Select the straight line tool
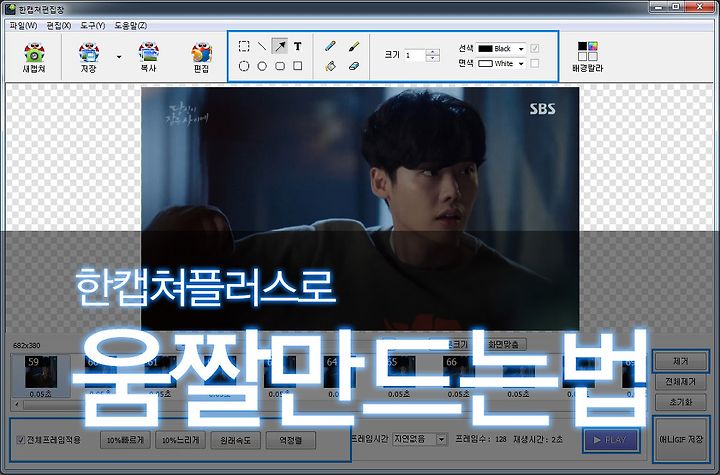 point(262,46)
